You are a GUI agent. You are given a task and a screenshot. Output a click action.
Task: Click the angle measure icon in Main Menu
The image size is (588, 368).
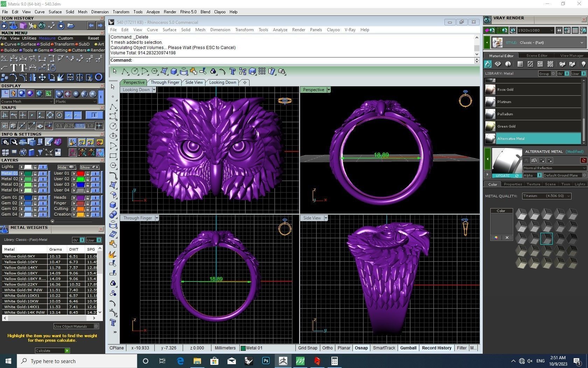point(4,59)
